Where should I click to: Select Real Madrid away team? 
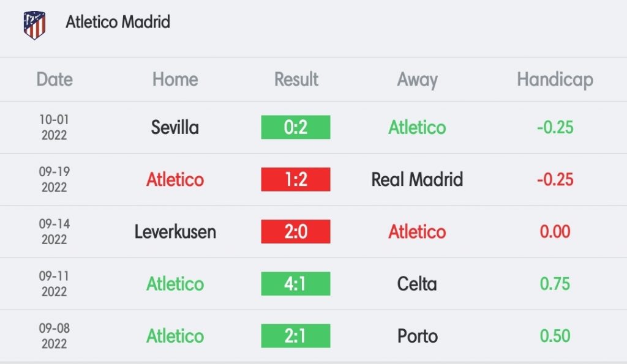click(417, 179)
